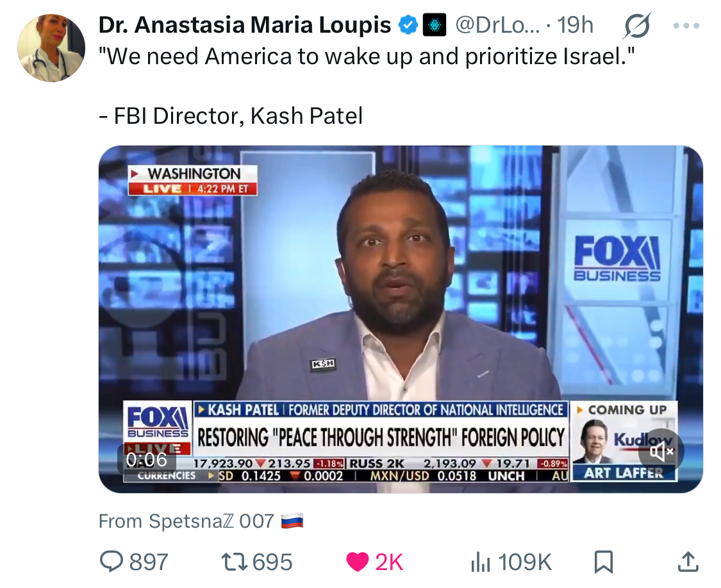Click the affiliate badge next to verified check
This screenshot has width=721, height=588.
coord(434,25)
